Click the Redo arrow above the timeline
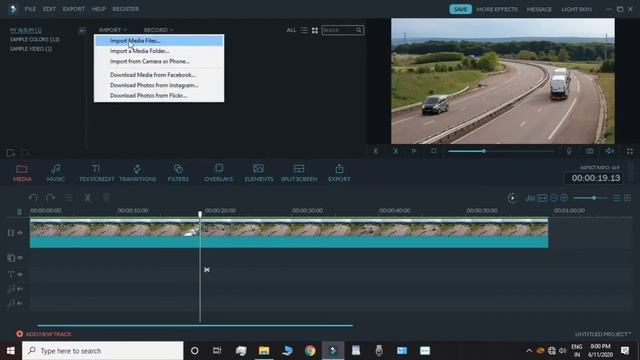Screen dimensions: 640x360 51,198
